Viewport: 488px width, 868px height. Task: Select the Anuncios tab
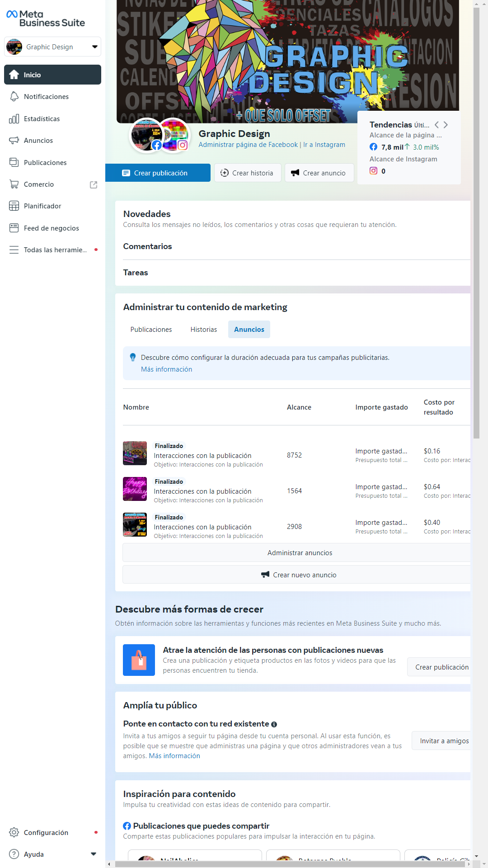click(x=249, y=330)
